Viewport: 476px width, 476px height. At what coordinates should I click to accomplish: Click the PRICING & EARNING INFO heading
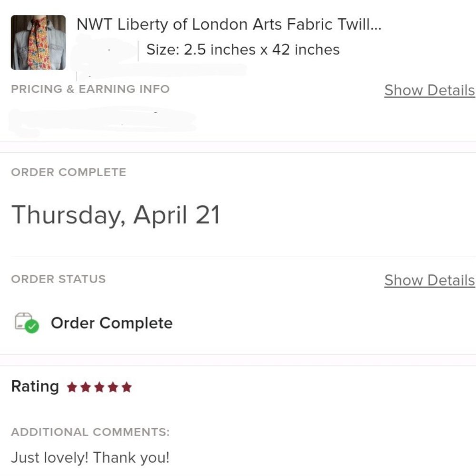click(90, 89)
